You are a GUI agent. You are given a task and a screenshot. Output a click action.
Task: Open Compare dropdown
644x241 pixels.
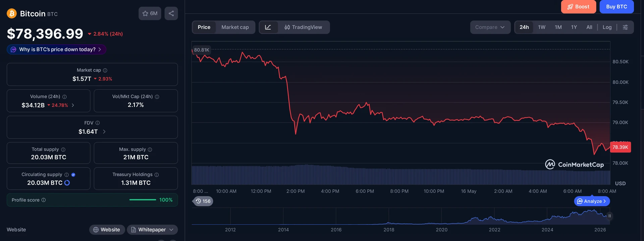(x=490, y=27)
